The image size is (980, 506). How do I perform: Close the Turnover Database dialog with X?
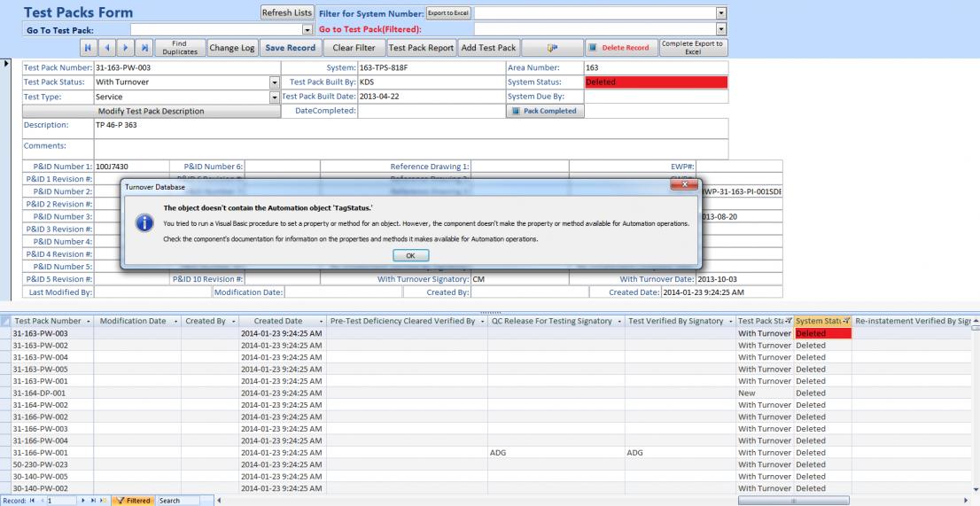coord(684,185)
